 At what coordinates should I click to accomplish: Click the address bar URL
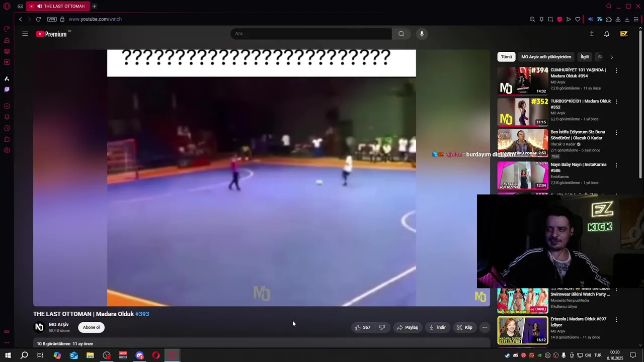95,19
